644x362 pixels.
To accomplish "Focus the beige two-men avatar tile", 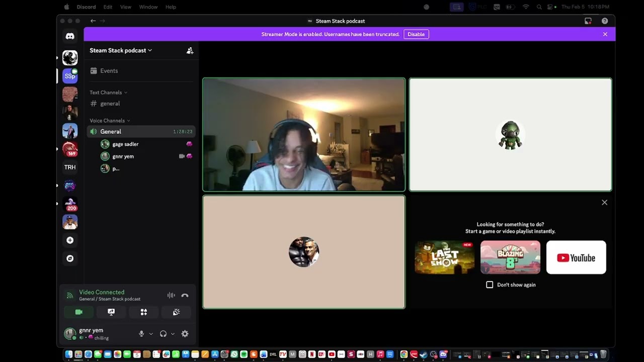I will 304,252.
